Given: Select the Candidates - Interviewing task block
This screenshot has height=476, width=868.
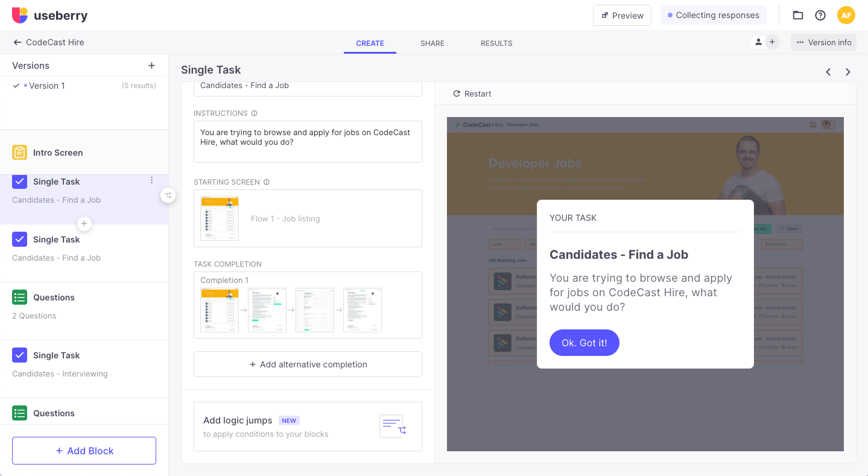Looking at the screenshot, I should [60, 364].
